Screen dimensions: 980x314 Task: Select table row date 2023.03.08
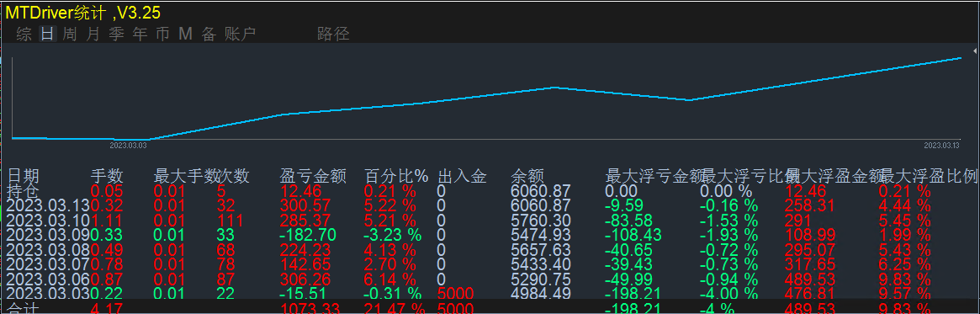[x=48, y=249]
